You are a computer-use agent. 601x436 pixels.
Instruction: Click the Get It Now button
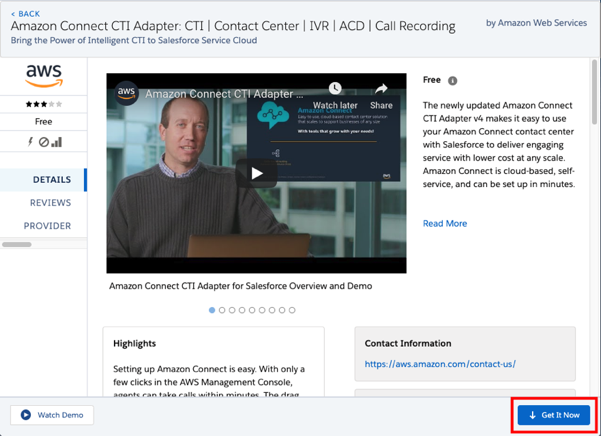(x=554, y=415)
